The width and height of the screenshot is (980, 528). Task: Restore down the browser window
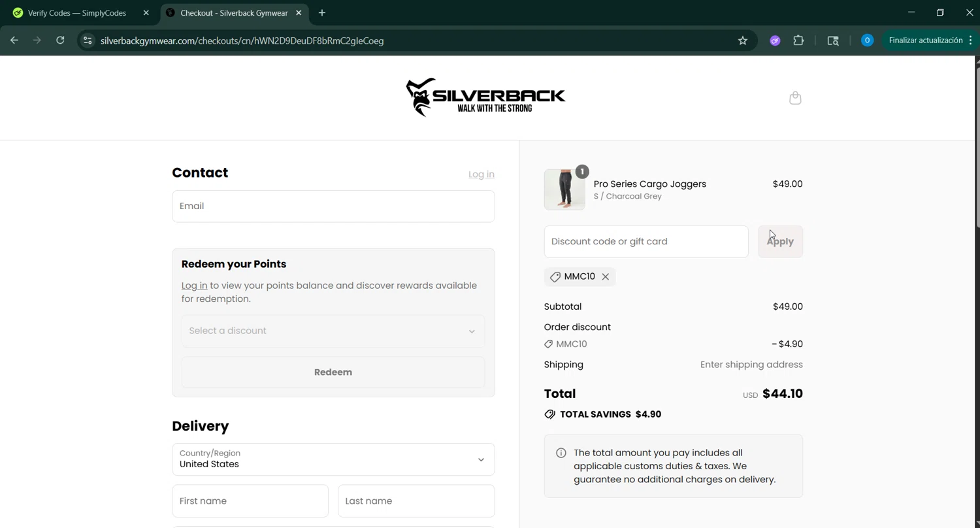(x=940, y=12)
